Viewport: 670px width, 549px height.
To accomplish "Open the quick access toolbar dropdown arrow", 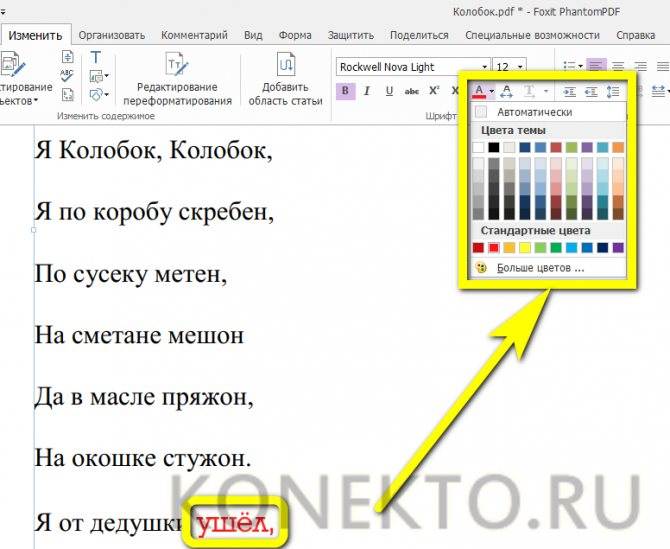I will click(x=2, y=12).
